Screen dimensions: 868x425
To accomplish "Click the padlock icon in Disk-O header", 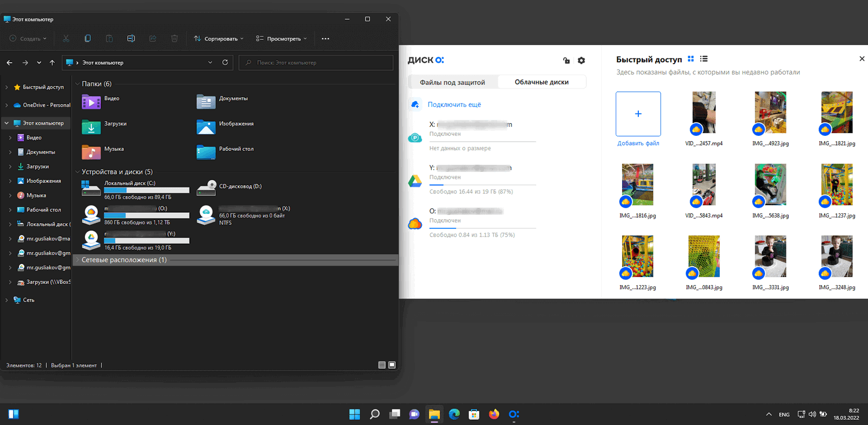I will [x=567, y=60].
